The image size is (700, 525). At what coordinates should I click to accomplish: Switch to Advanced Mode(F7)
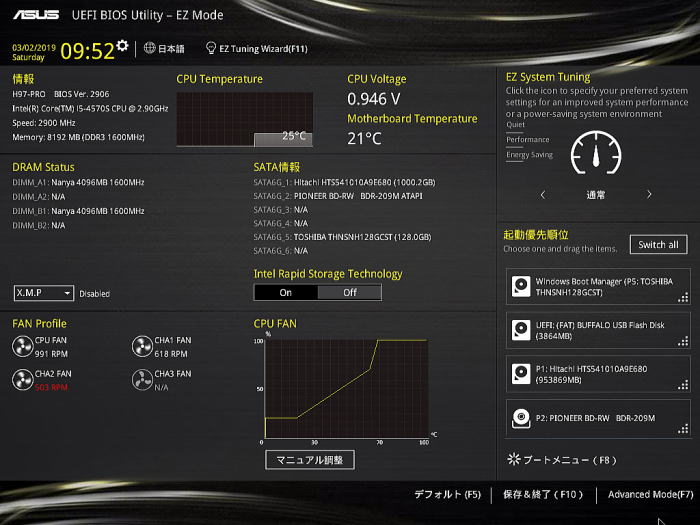click(650, 495)
